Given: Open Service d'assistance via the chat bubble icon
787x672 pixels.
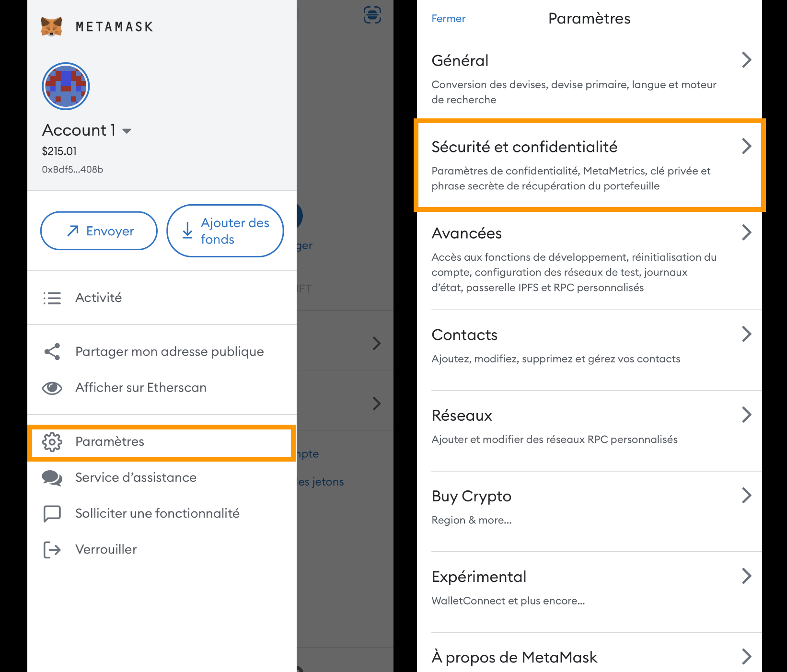Looking at the screenshot, I should point(52,478).
